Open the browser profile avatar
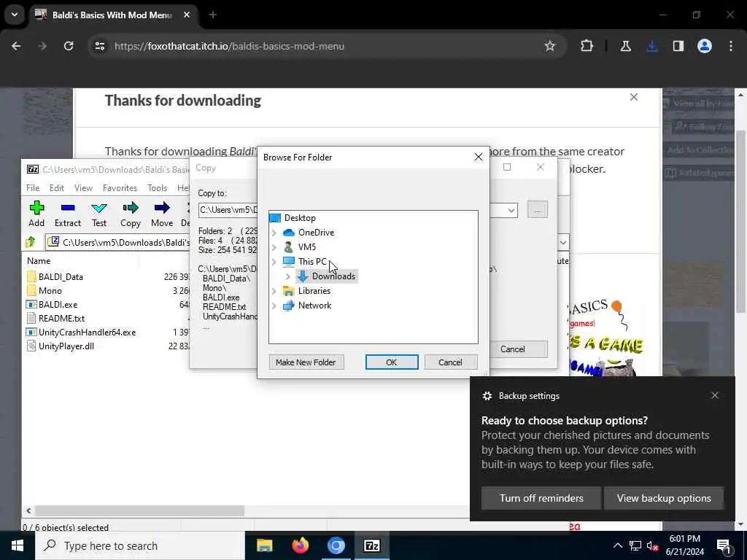 (x=705, y=46)
